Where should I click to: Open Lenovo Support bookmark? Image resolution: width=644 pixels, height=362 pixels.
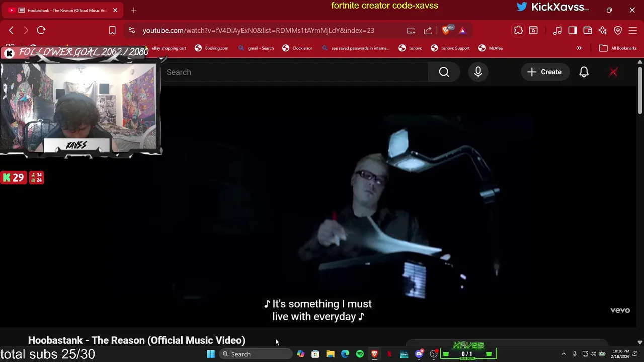pos(450,48)
